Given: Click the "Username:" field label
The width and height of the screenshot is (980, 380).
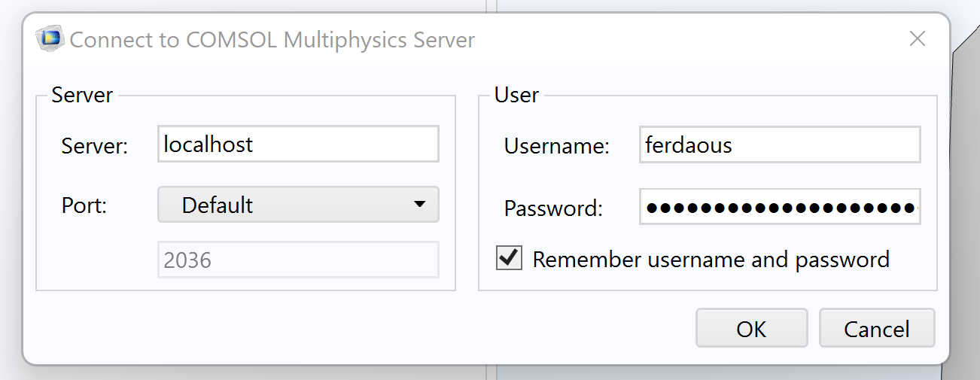Looking at the screenshot, I should [x=556, y=146].
